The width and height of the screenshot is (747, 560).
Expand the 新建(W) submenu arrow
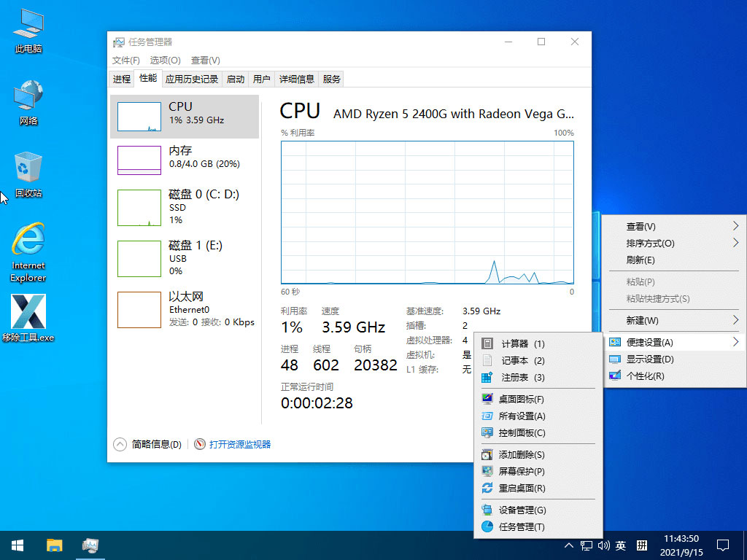click(x=735, y=319)
